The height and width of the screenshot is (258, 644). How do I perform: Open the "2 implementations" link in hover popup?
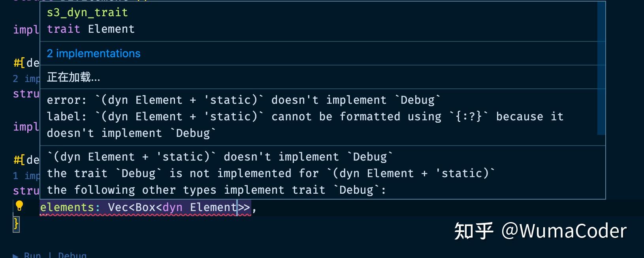(x=94, y=54)
